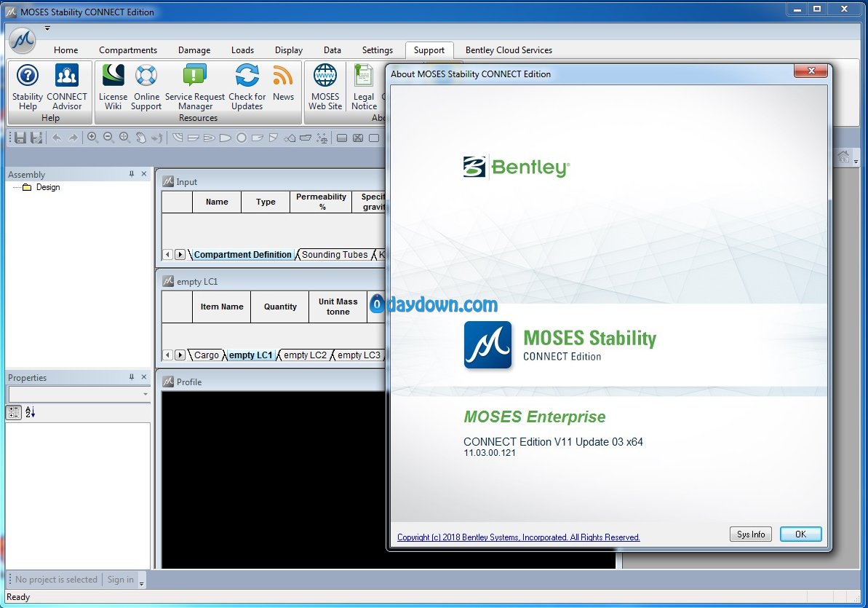The height and width of the screenshot is (608, 868).
Task: Click the Sys Info button
Action: (751, 534)
